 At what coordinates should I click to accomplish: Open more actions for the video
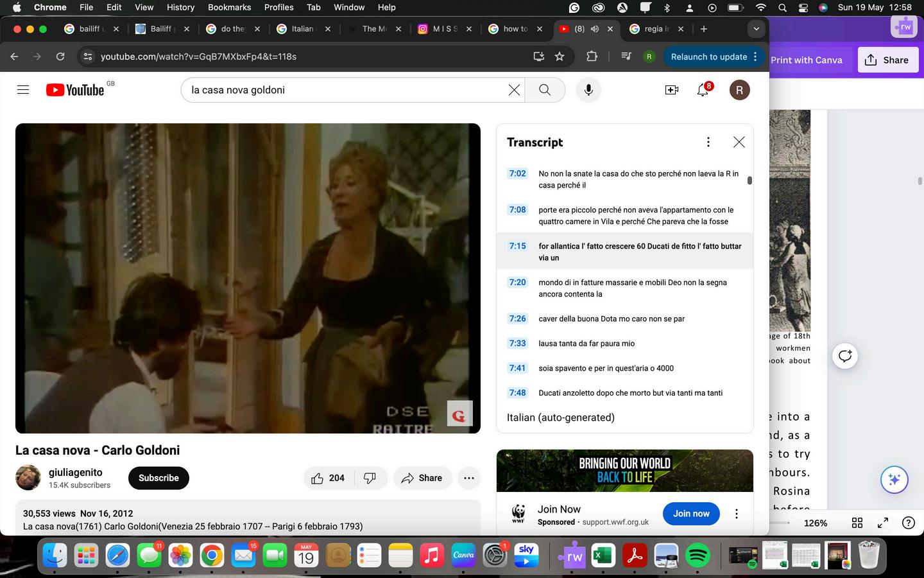[x=469, y=478]
